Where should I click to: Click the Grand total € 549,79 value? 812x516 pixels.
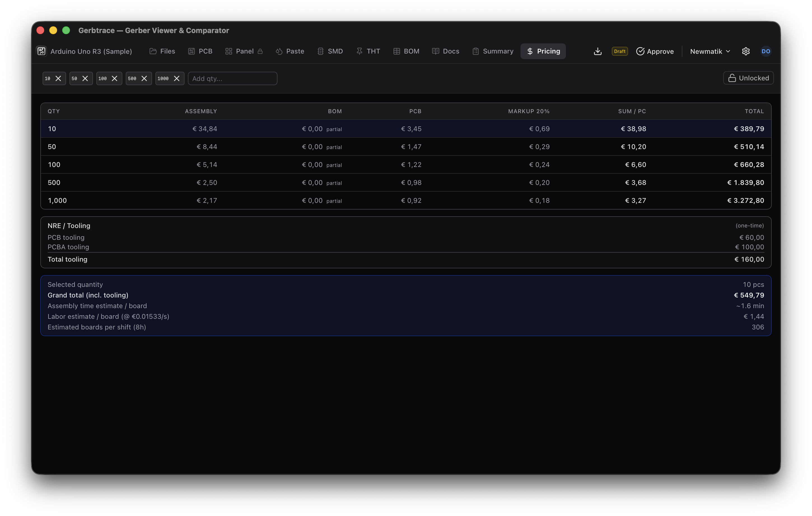click(x=749, y=295)
